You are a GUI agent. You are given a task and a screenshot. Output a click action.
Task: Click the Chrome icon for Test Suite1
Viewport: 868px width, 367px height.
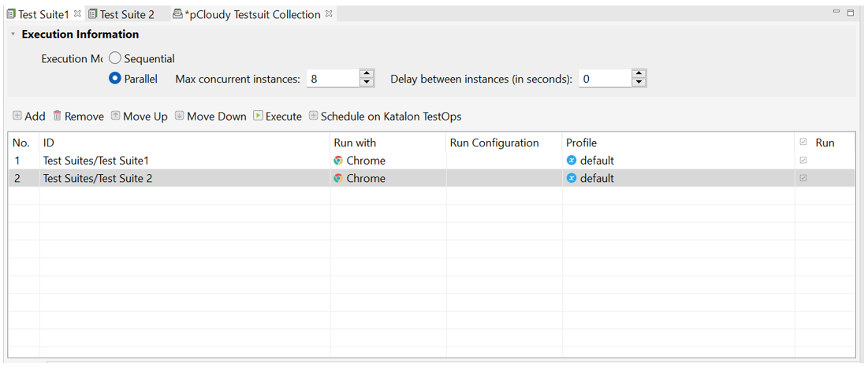(338, 161)
